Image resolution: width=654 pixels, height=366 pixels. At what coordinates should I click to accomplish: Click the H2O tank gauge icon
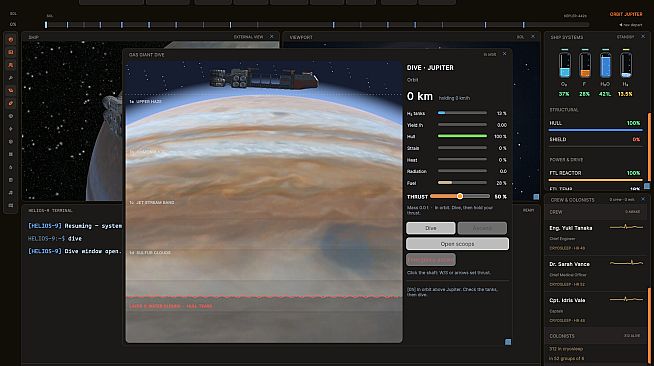(x=605, y=64)
